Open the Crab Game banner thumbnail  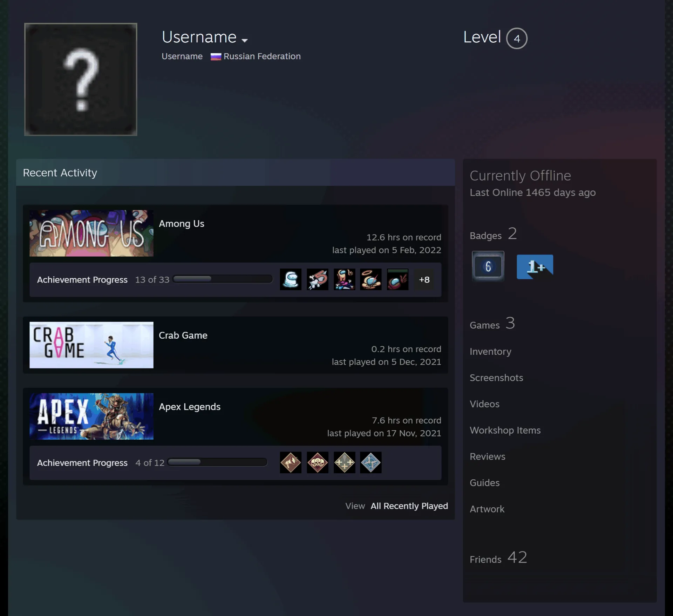(x=91, y=345)
